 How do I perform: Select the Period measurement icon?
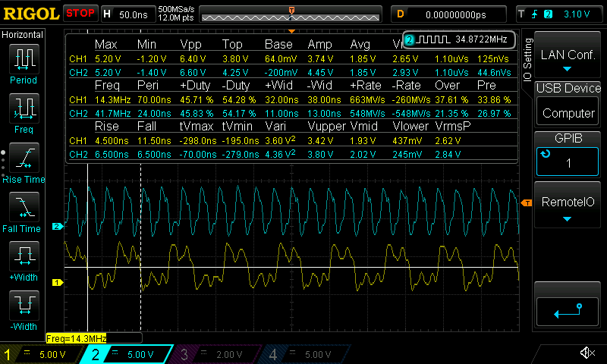point(24,61)
